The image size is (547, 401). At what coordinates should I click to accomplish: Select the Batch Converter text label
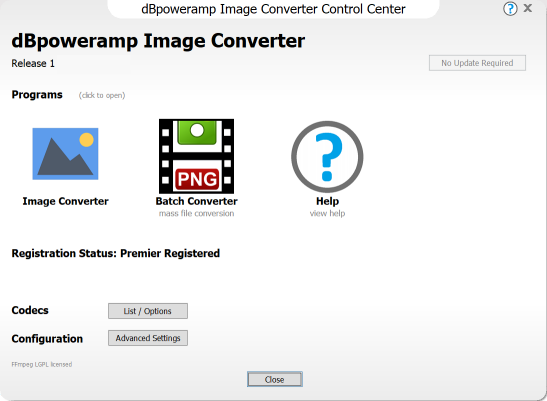196,201
